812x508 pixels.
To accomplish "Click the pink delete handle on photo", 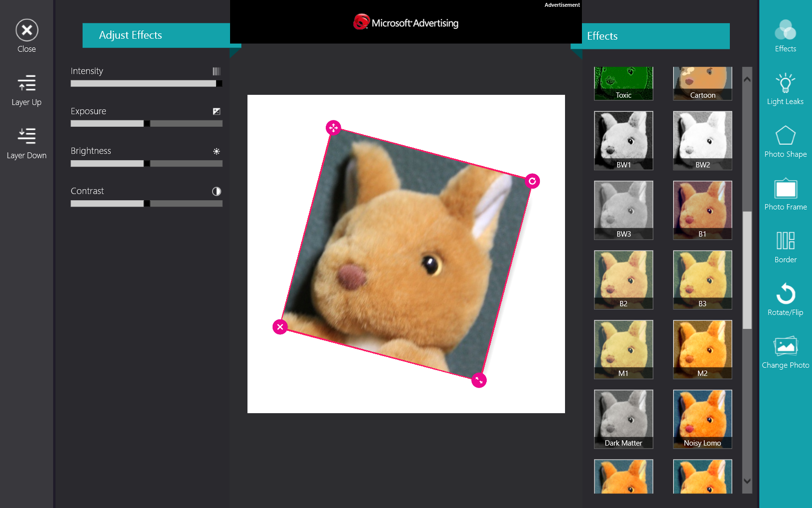I will pyautogui.click(x=280, y=327).
